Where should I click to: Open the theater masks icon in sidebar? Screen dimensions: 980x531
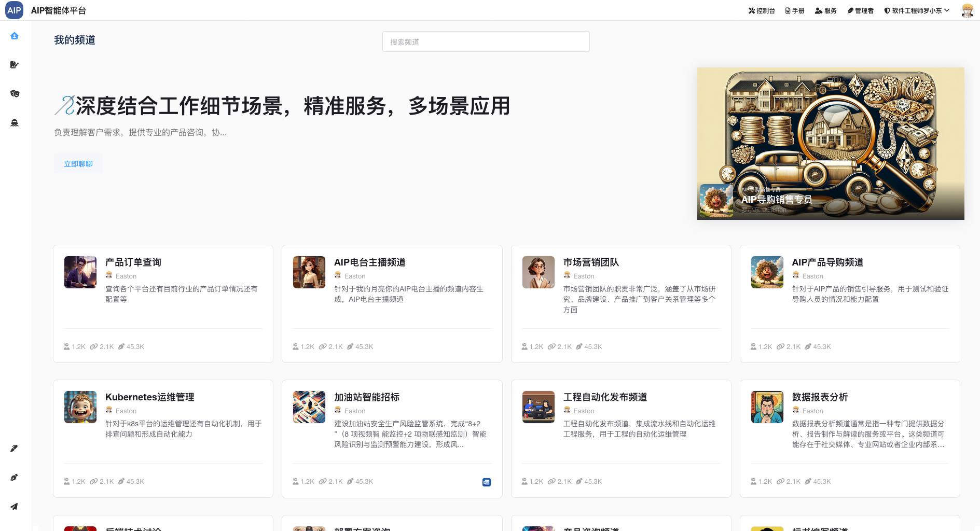pyautogui.click(x=15, y=94)
